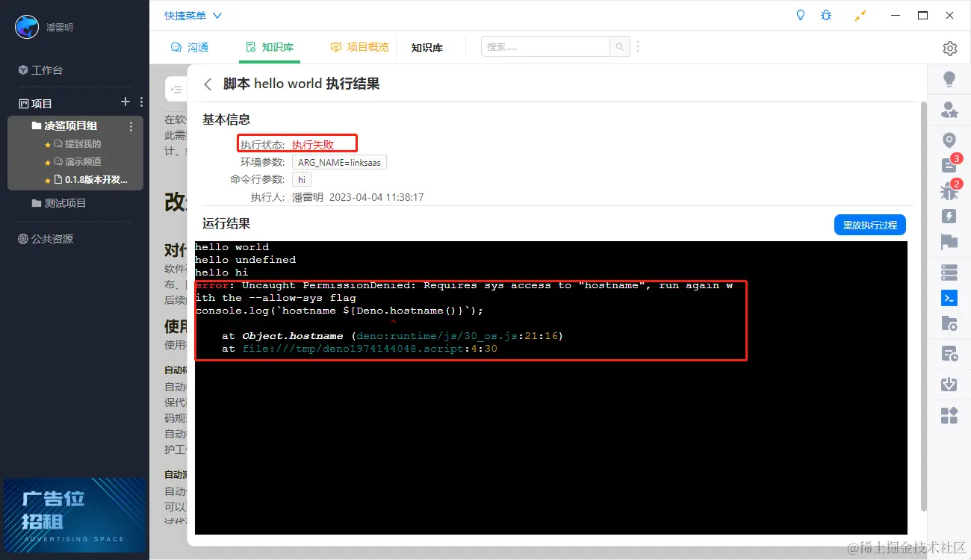Click the download box icon in the sidebar
This screenshot has height=560, width=971.
pos(949,385)
